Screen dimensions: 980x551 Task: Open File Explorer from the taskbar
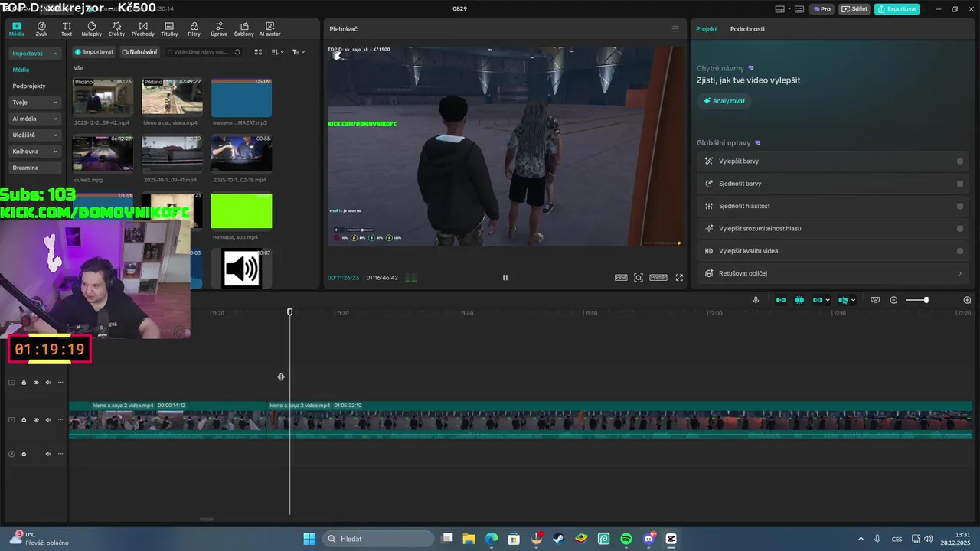[469, 539]
